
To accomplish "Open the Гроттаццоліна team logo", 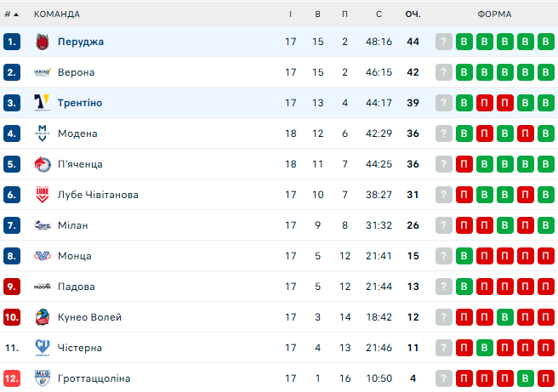I will (x=43, y=378).
